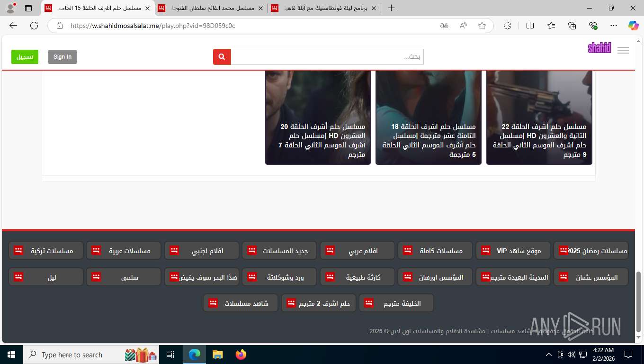The height and width of the screenshot is (364, 644).
Task: Select the مسلسل حلم اشرف الحلقة 15 tab
Action: click(x=98, y=8)
